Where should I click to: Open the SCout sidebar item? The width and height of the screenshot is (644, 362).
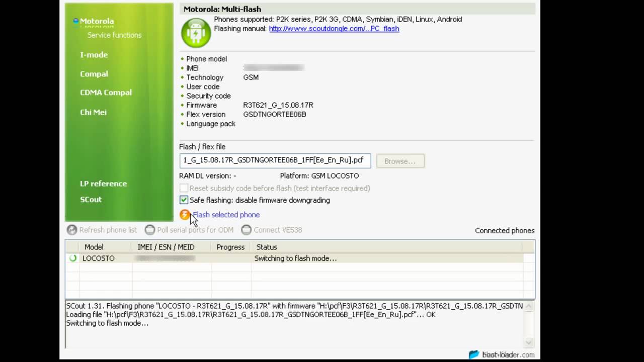coord(91,200)
